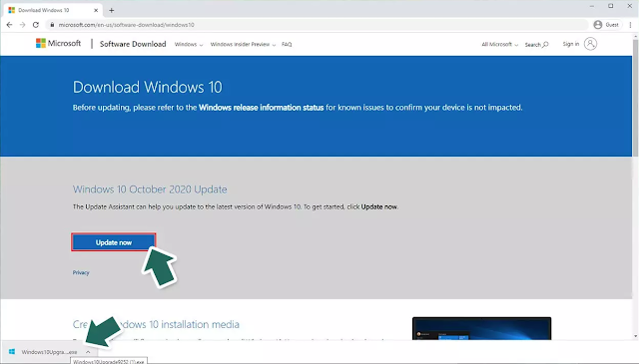Click Create Windows 10 installation media heading
Viewport: 639px width, 364px height.
156,324
